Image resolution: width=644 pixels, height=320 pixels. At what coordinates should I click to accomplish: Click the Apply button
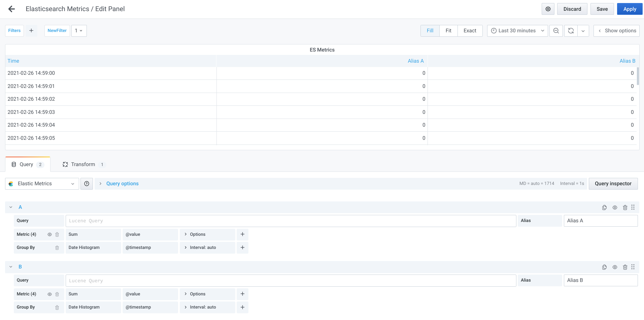629,9
